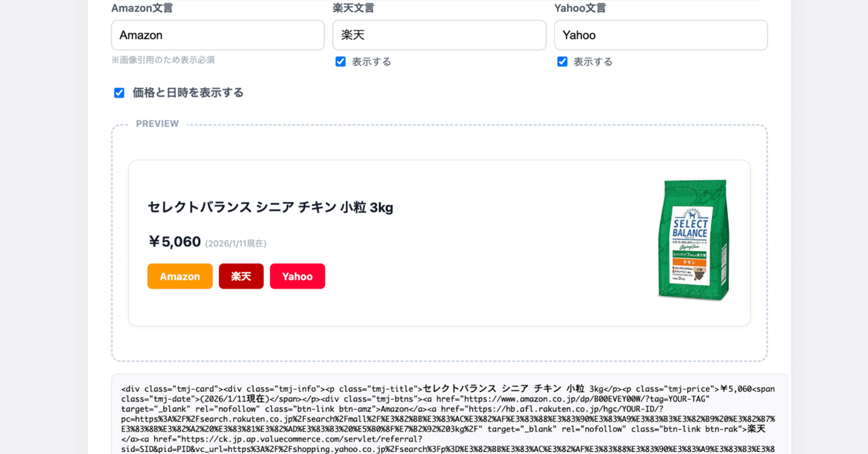The image size is (868, 454).
Task: Click the (2026/1/11現在) date text
Action: (236, 243)
